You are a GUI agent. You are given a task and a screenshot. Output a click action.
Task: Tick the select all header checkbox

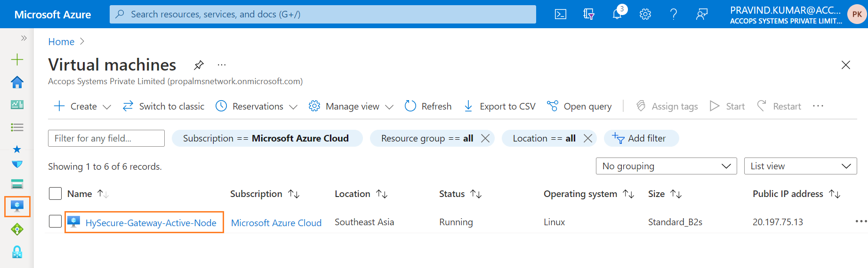[55, 194]
